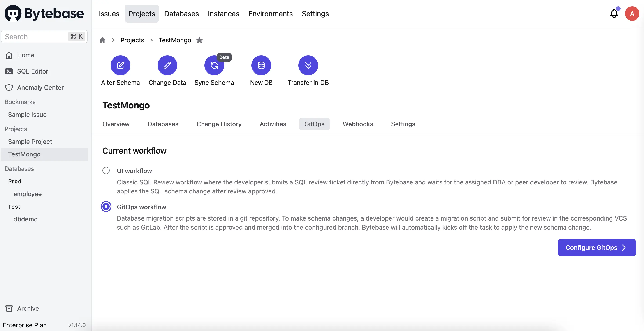Switch to the Webhooks tab
The height and width of the screenshot is (331, 644).
click(358, 124)
